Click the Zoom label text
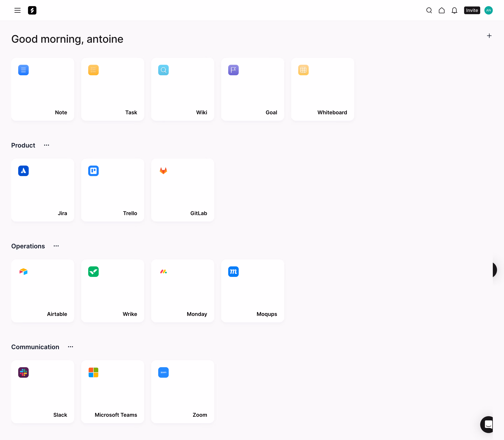The height and width of the screenshot is (440, 504). (200, 415)
